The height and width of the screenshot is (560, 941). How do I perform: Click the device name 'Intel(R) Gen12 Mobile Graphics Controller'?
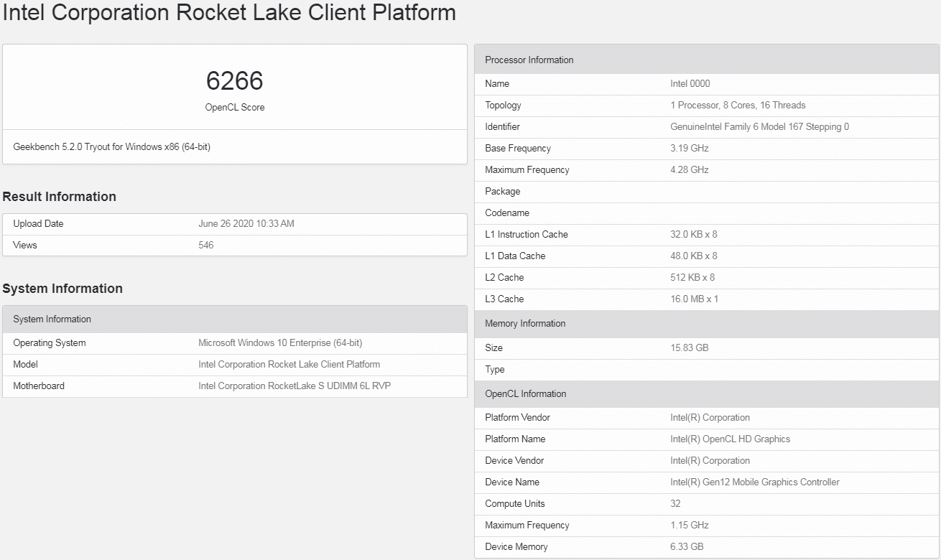755,482
